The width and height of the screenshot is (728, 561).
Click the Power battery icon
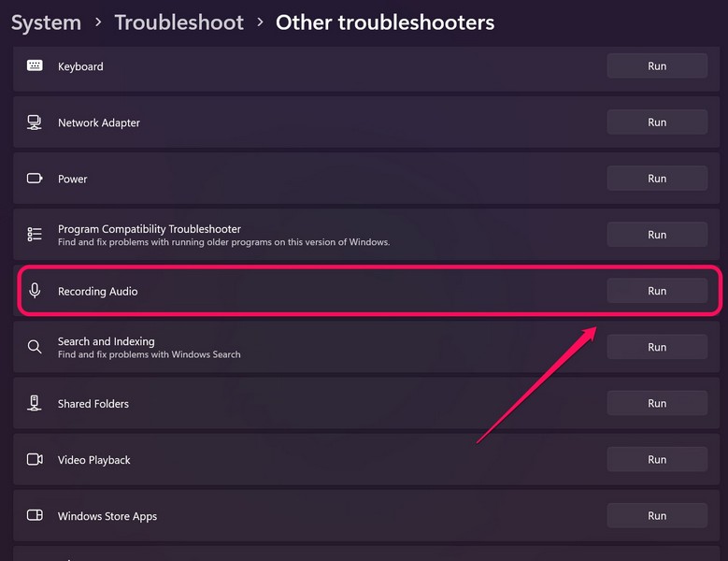(x=35, y=179)
